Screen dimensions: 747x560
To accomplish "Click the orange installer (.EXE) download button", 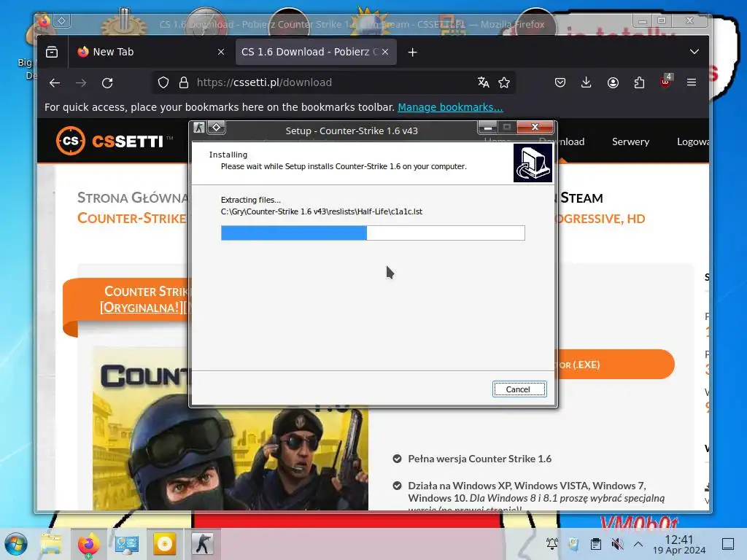I will [614, 365].
